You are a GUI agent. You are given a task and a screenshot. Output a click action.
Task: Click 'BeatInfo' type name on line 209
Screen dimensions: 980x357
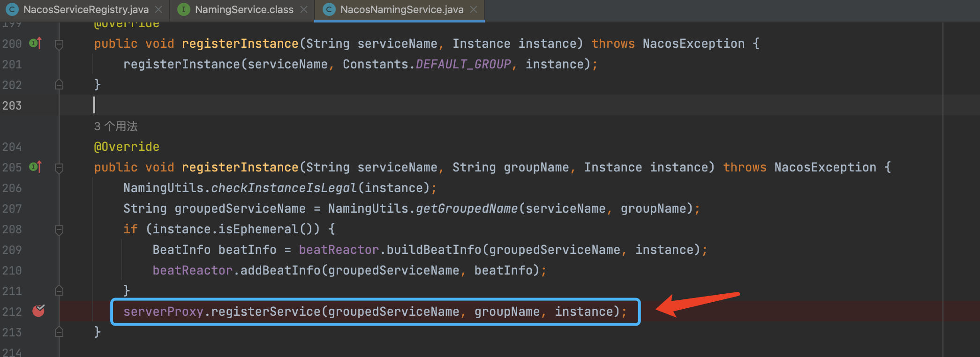click(x=181, y=250)
